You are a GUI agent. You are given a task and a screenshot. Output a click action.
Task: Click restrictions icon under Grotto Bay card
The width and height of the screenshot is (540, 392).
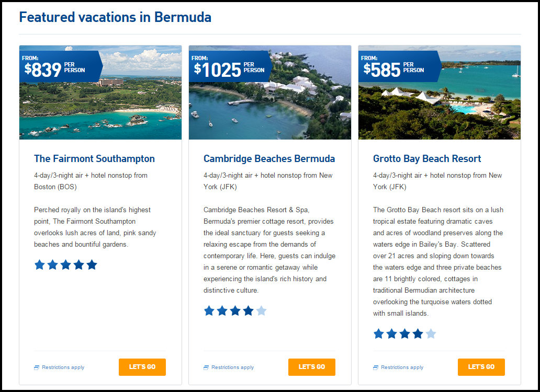376,367
